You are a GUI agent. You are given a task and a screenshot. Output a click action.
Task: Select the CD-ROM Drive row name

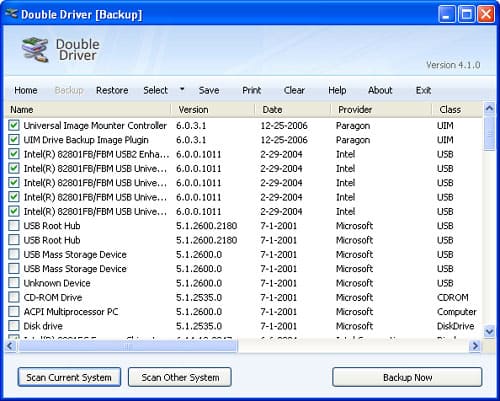(53, 297)
